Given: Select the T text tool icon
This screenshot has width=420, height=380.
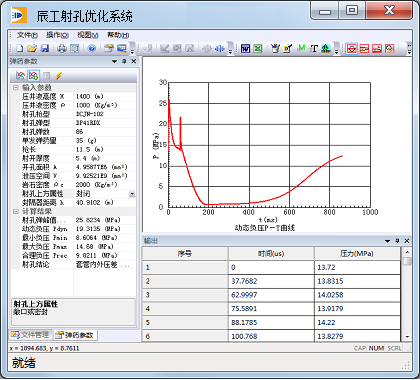Looking at the screenshot, I should [313, 49].
